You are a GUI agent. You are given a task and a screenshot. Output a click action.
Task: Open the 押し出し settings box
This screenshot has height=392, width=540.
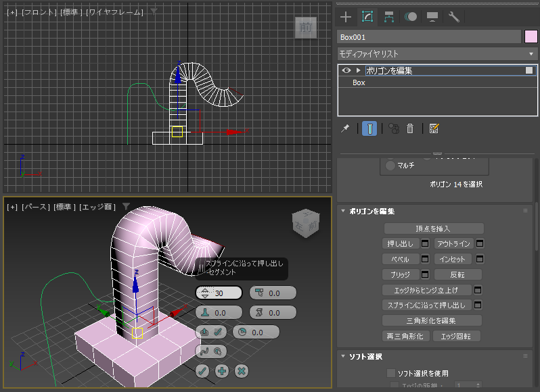tap(426, 243)
